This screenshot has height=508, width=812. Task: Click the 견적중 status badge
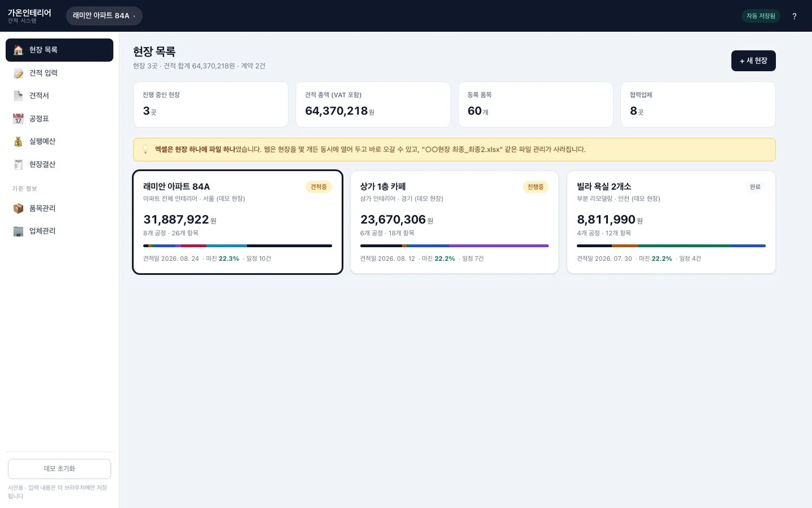tap(318, 187)
